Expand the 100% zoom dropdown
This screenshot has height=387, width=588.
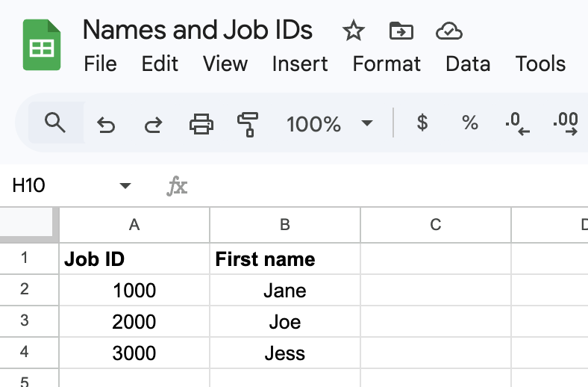[366, 123]
